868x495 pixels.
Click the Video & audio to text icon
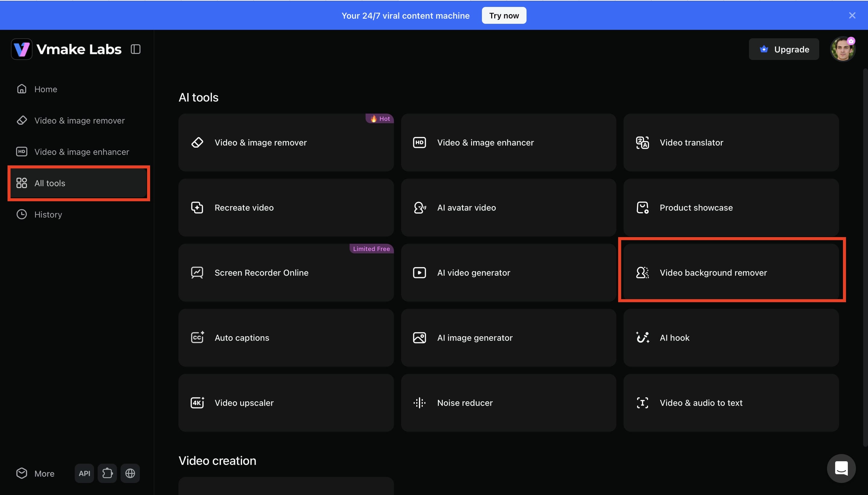(642, 403)
